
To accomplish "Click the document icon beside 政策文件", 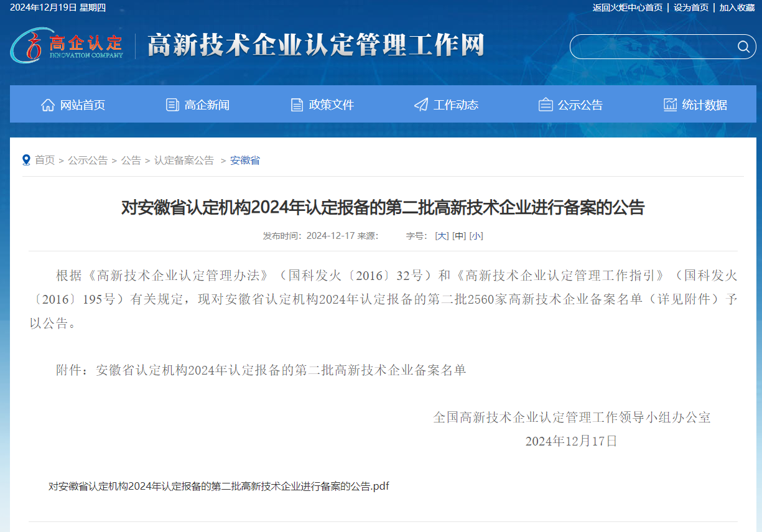I will click(297, 105).
